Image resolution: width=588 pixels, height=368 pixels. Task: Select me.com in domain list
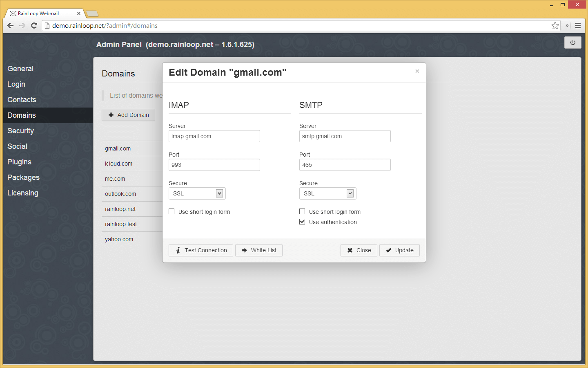115,179
